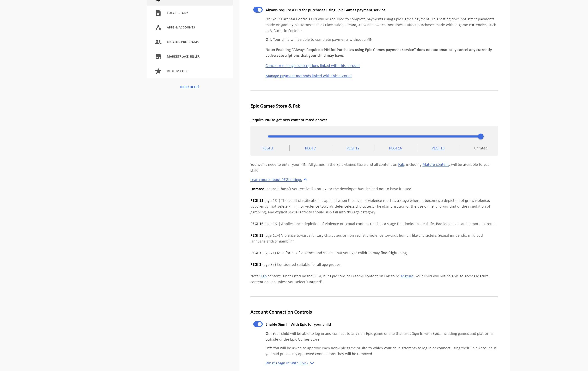
Task: Disable the always require PIN purchases toggle
Action: 258,10
